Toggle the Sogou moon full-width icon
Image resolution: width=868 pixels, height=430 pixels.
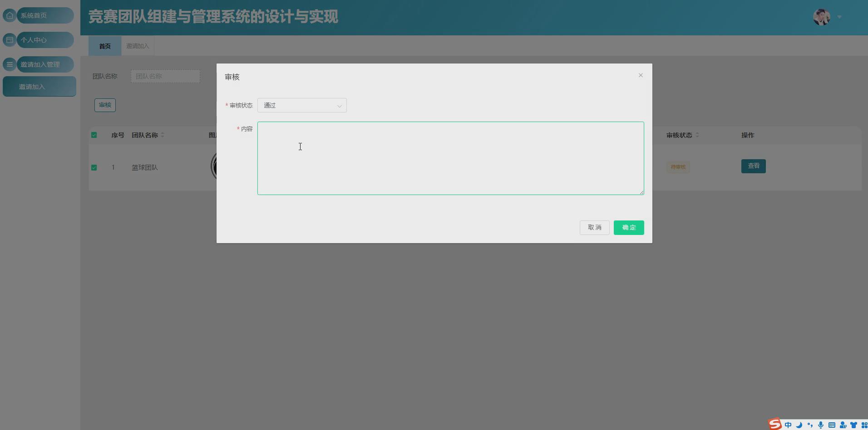[799, 425]
